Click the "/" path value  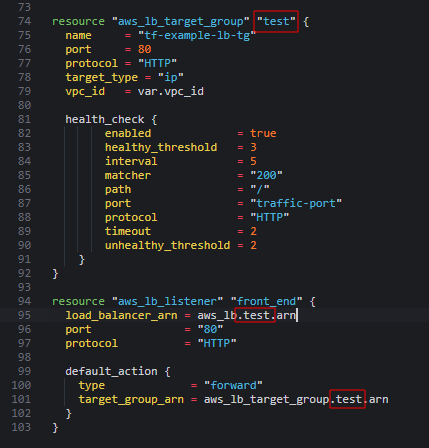pos(260,189)
